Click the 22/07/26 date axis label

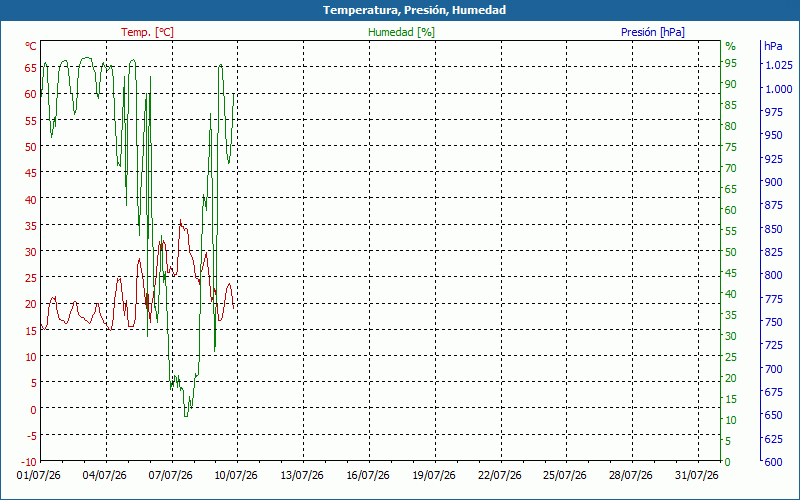(x=499, y=476)
